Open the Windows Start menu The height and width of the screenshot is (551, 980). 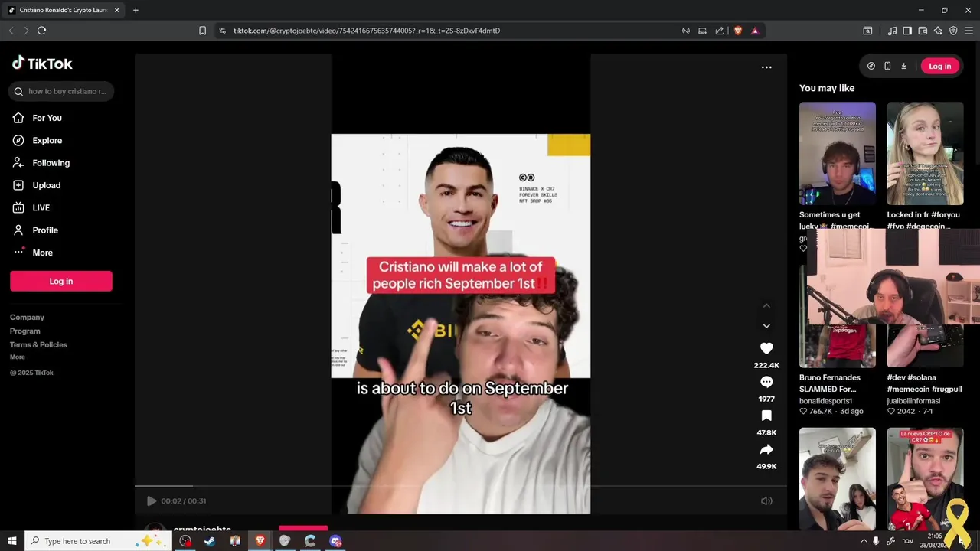click(11, 541)
